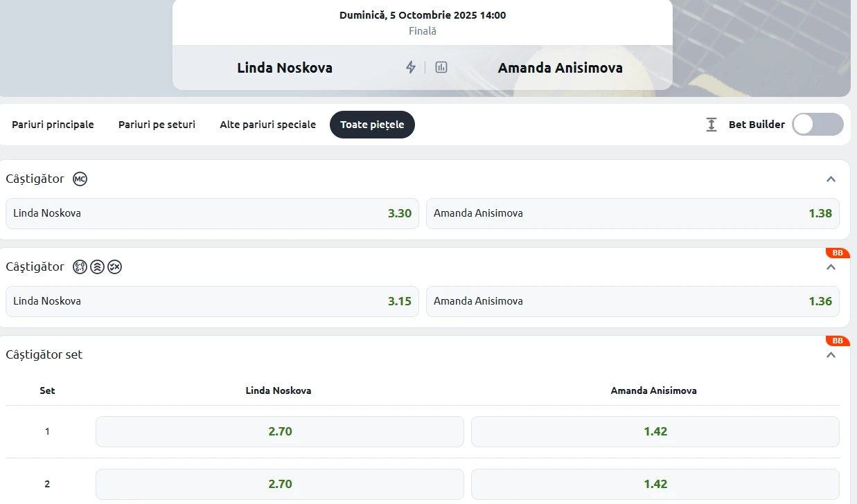Click the checkmark-cross icon in second Câștigător header
This screenshot has height=504, width=857.
point(115,267)
